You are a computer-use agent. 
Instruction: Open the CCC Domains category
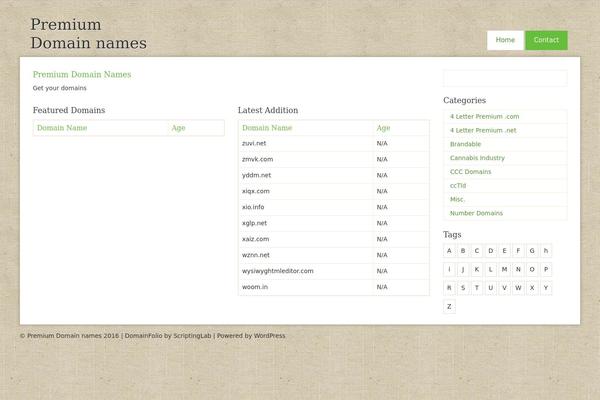tap(470, 171)
